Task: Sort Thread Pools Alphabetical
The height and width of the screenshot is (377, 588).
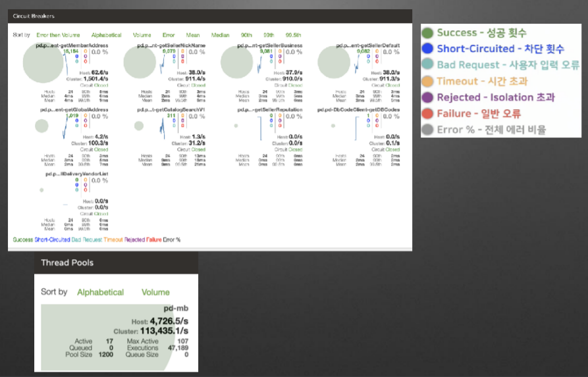Action: [101, 292]
